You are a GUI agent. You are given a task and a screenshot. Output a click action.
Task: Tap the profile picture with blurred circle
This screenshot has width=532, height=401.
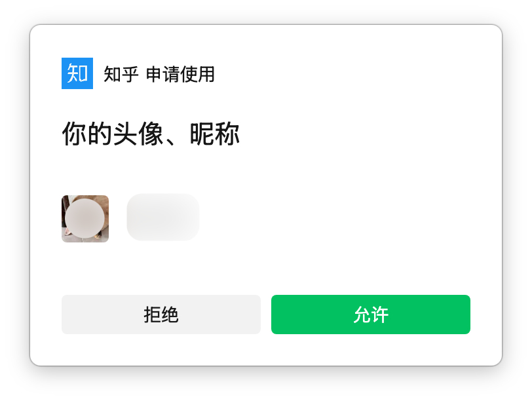[x=85, y=219]
